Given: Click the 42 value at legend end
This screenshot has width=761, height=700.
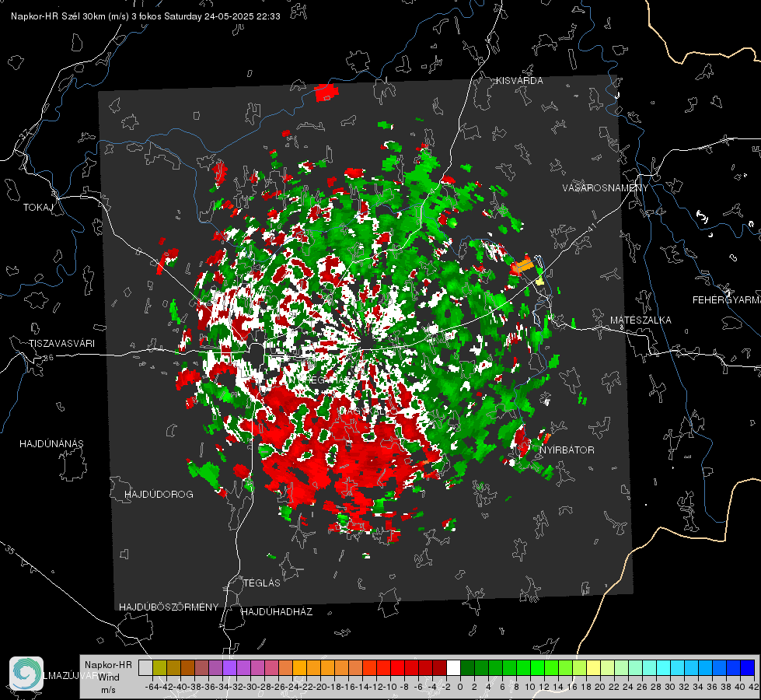Looking at the screenshot, I should pos(754,688).
